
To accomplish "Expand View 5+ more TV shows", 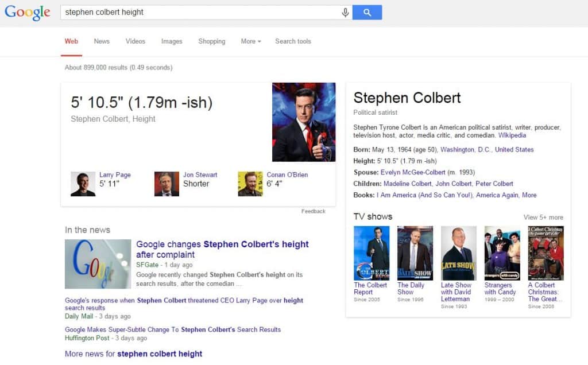I will [542, 216].
